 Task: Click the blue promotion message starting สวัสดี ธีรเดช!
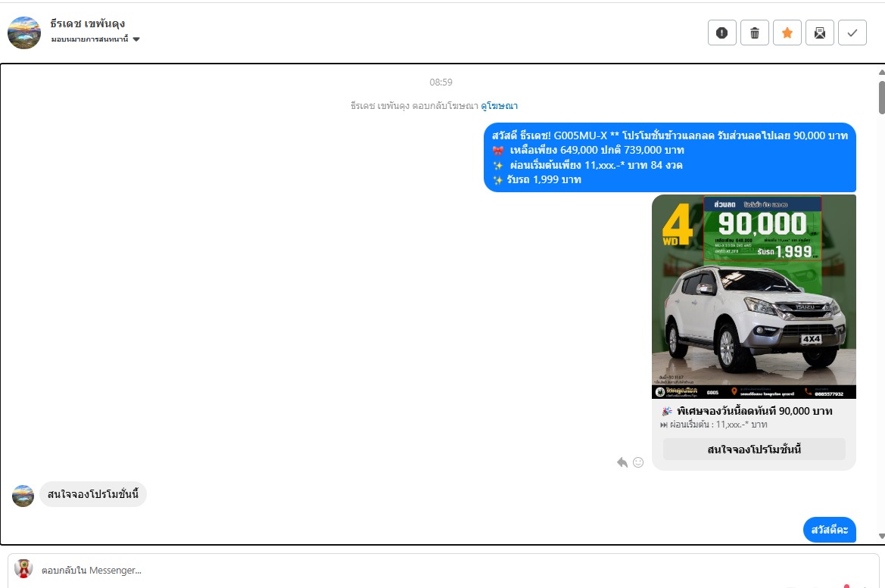point(670,157)
